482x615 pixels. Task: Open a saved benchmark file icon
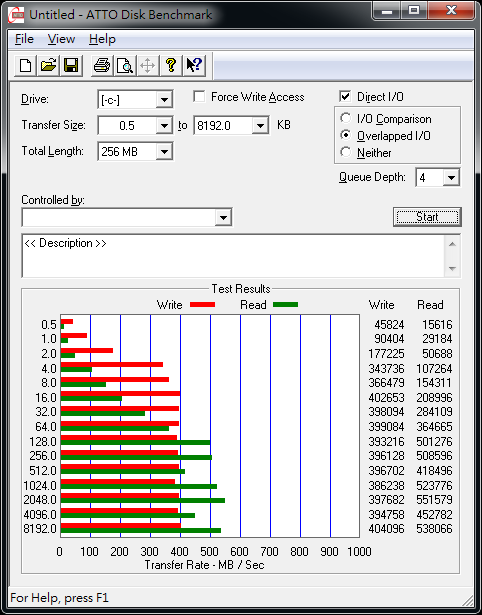coord(48,65)
